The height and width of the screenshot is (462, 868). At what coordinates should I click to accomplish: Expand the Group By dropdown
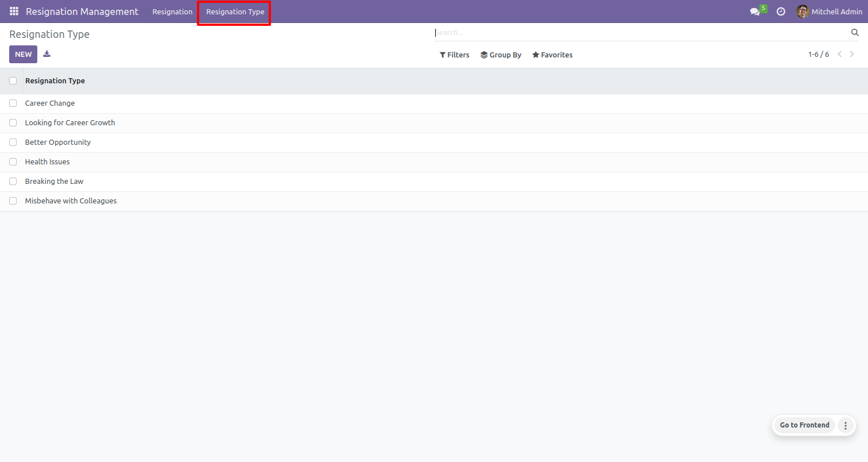[x=501, y=55]
